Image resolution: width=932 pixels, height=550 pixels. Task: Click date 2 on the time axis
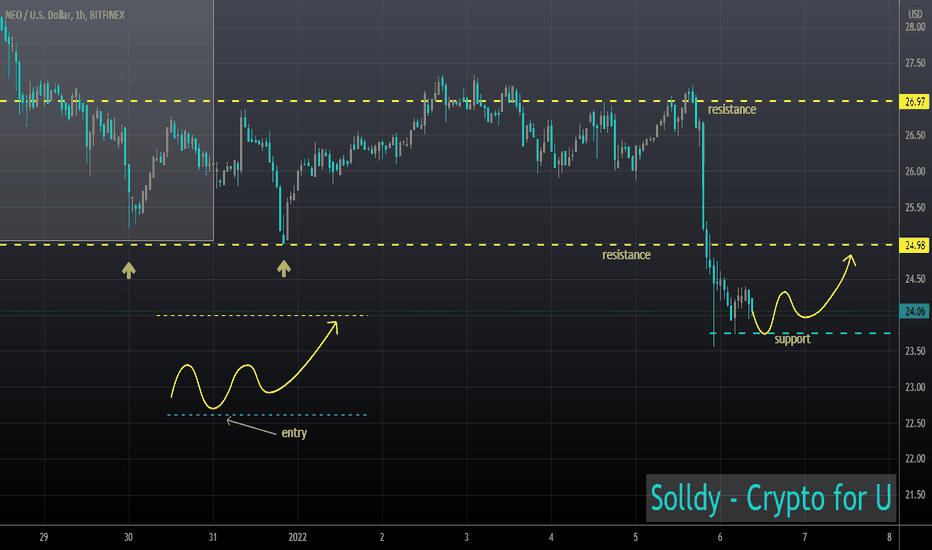[382, 537]
